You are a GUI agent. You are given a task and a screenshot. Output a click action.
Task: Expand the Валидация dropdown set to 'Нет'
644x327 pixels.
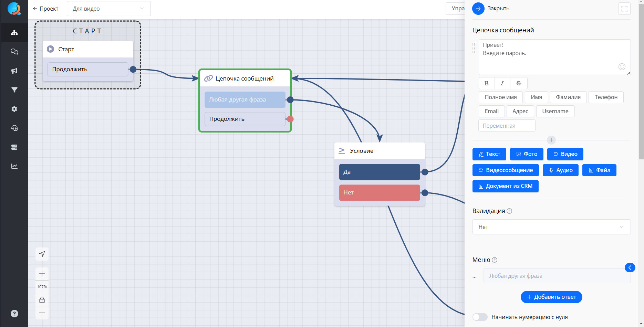pyautogui.click(x=551, y=227)
